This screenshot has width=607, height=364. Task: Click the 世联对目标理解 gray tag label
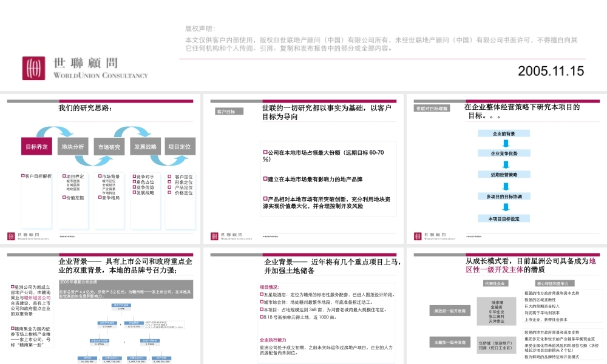(x=432, y=109)
